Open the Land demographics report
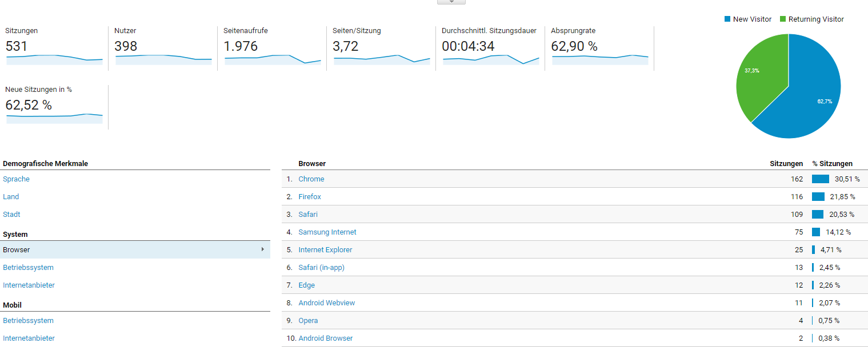Viewport: 868px width, 347px height. [x=10, y=196]
